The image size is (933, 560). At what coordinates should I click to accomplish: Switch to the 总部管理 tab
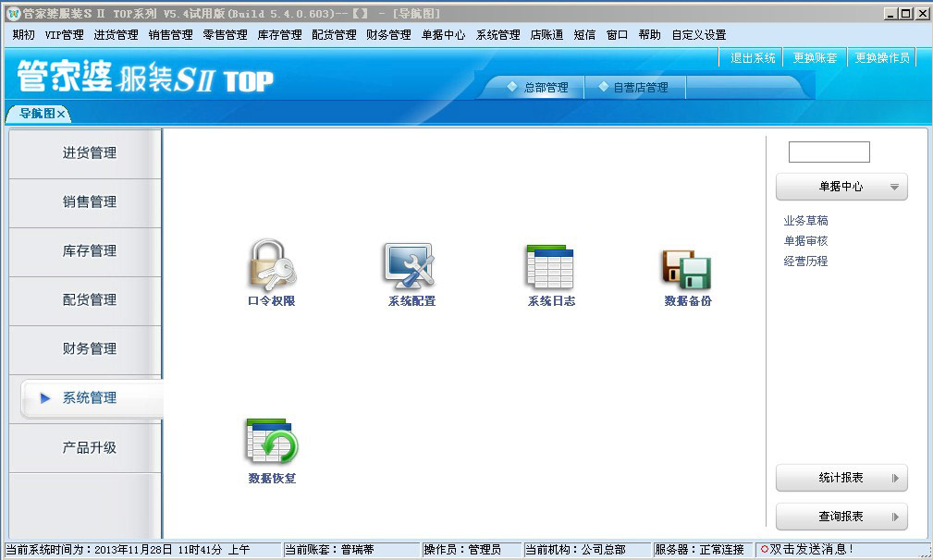click(x=538, y=88)
